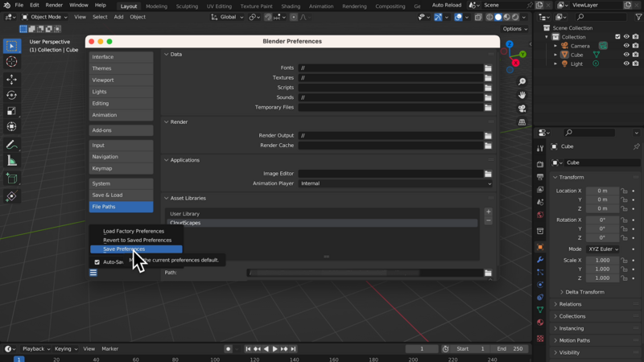Open folder browser for Scripts path
The height and width of the screenshot is (362, 644).
click(488, 88)
